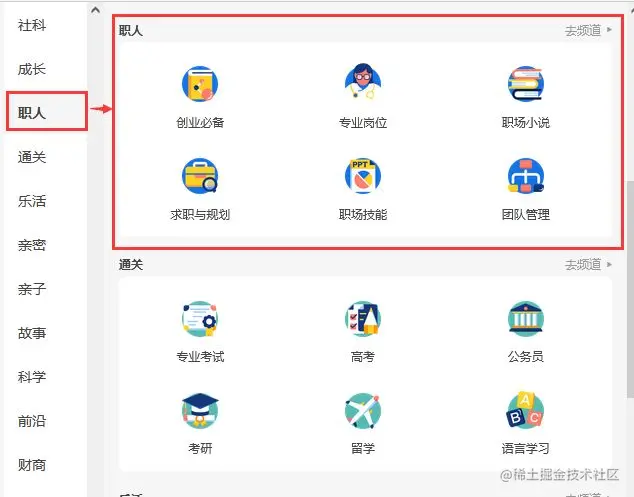Open the 求职与规划 briefcase icon
This screenshot has width=634, height=497.
pos(200,176)
